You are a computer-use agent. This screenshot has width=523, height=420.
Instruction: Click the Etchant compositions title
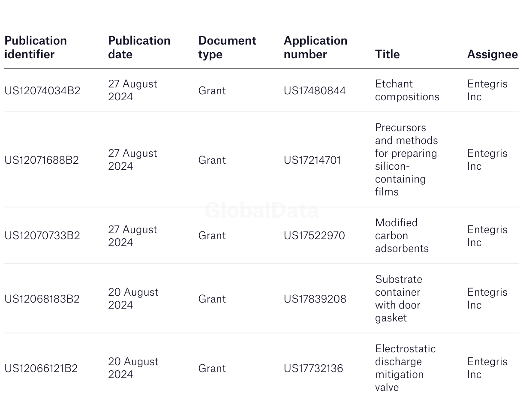point(407,90)
